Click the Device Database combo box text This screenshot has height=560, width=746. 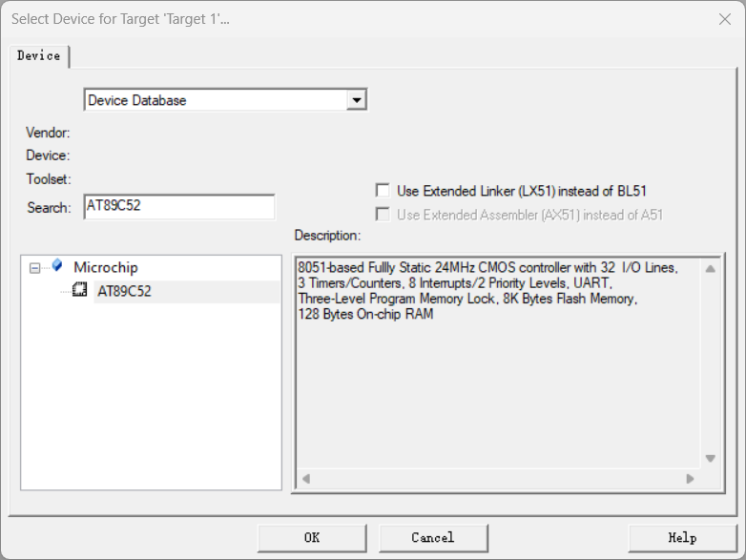pos(215,100)
